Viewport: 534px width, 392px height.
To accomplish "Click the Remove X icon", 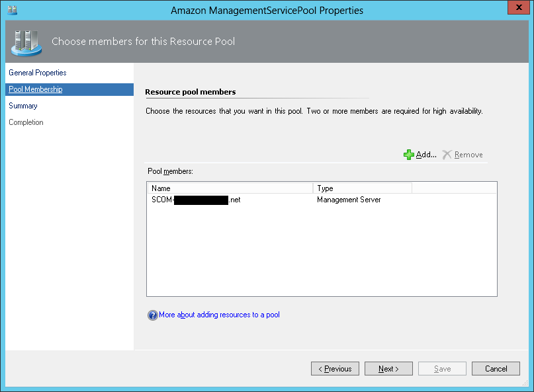I will (447, 154).
